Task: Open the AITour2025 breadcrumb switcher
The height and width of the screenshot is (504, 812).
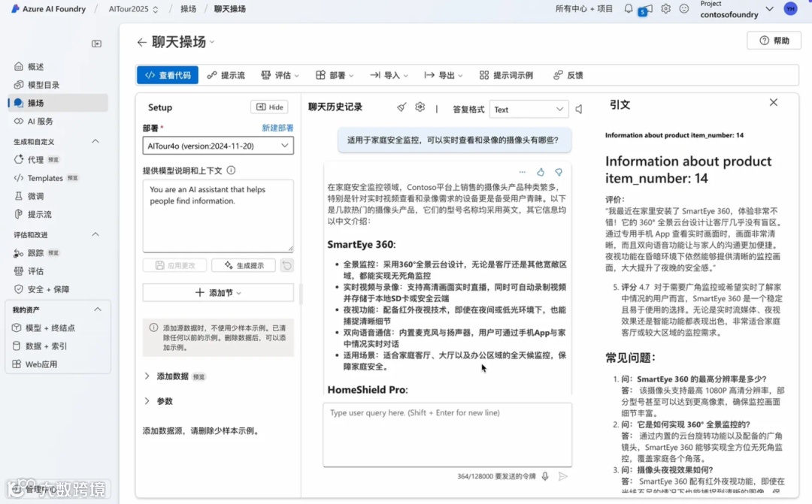Action: (134, 9)
